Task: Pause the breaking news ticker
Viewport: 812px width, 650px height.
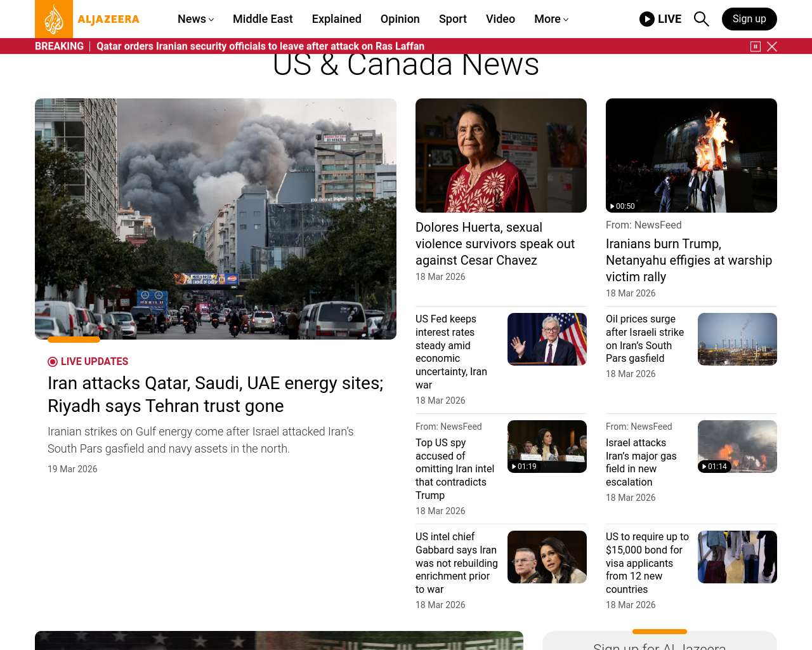Action: click(x=756, y=46)
